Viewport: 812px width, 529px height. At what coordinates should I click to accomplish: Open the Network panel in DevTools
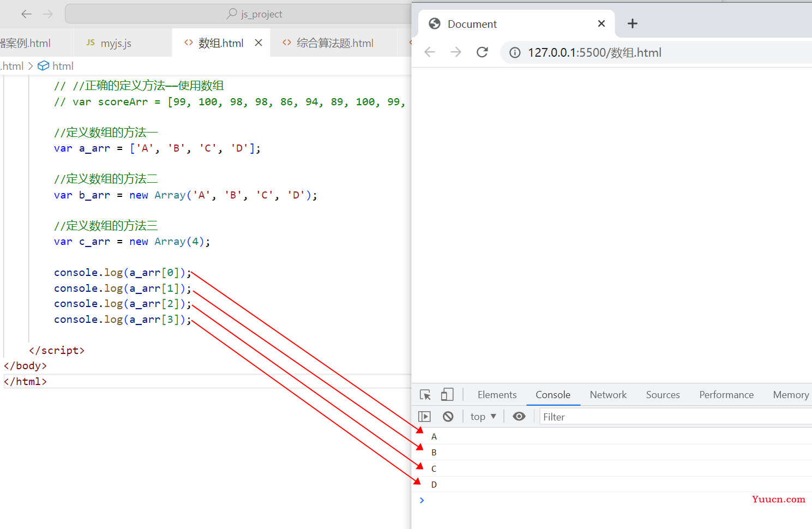[608, 395]
